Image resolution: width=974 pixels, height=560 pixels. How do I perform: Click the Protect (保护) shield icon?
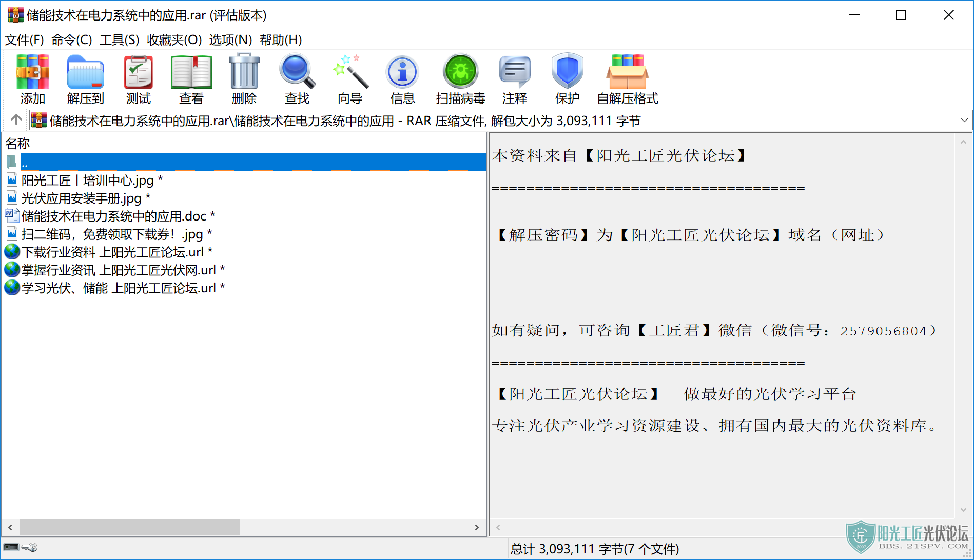coord(568,79)
